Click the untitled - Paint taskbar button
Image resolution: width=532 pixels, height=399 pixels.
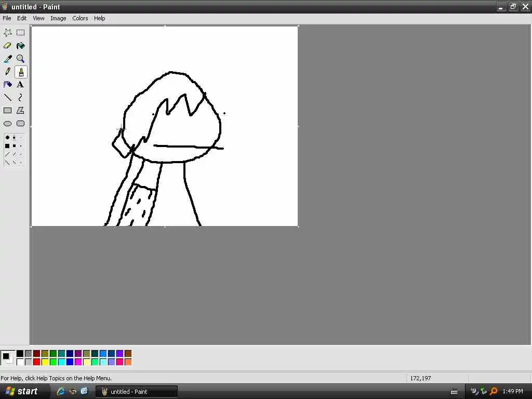(137, 392)
